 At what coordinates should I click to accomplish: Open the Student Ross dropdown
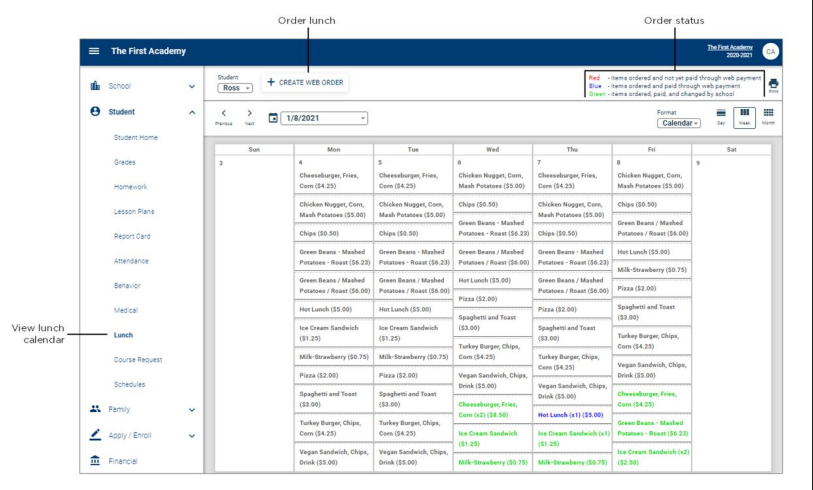coord(235,88)
